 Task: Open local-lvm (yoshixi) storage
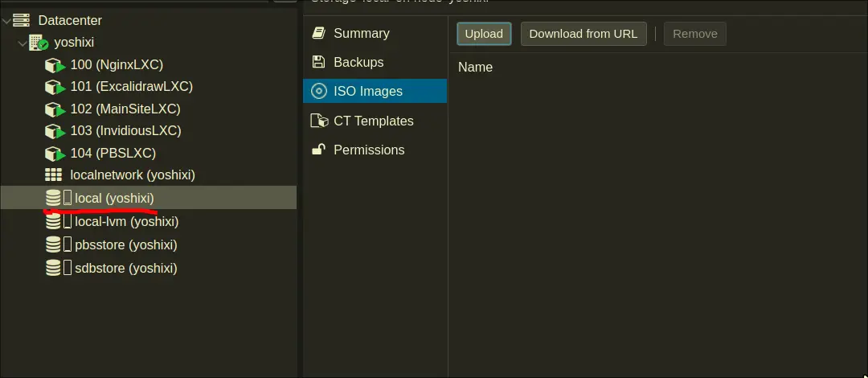pos(126,221)
